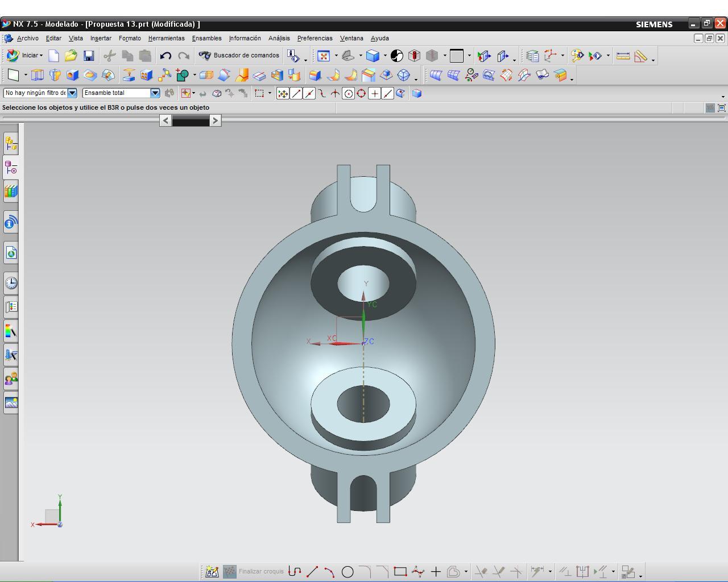Select the Studio Spline sketch tool
Viewport: 728px width, 582px height.
pos(418,572)
